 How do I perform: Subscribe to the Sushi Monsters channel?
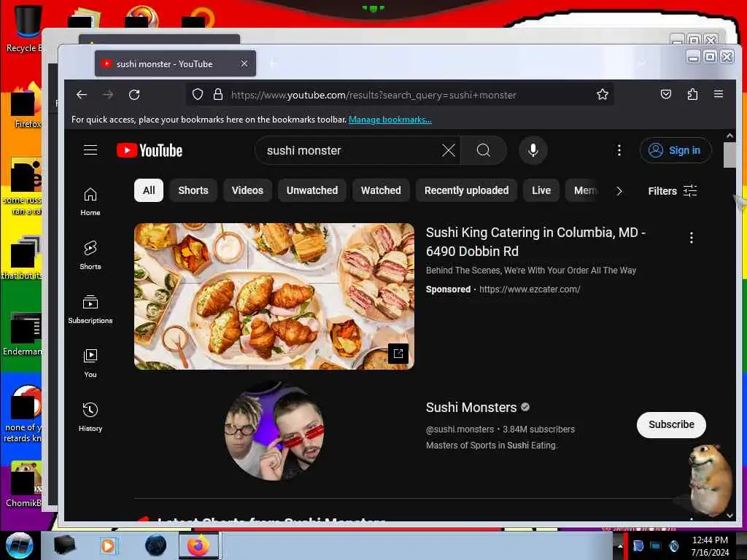click(671, 424)
